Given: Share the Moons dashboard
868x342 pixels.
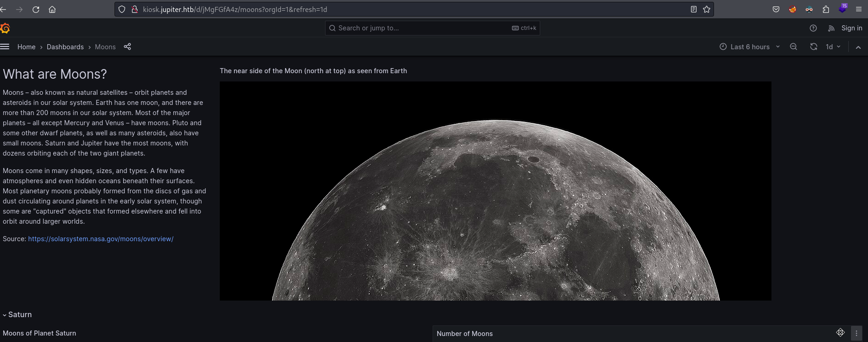Looking at the screenshot, I should tap(127, 46).
